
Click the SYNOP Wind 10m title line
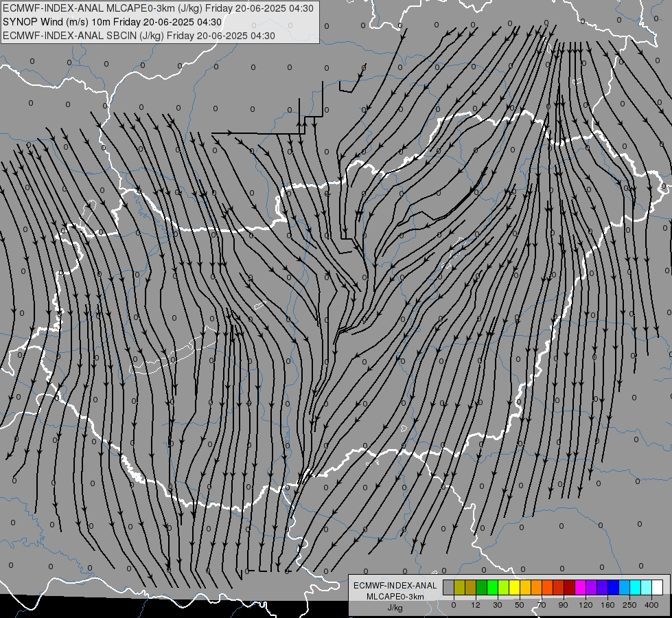(x=113, y=22)
